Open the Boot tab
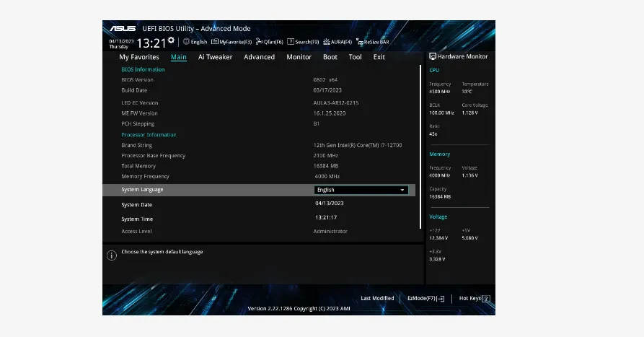644x337 pixels. (x=330, y=57)
